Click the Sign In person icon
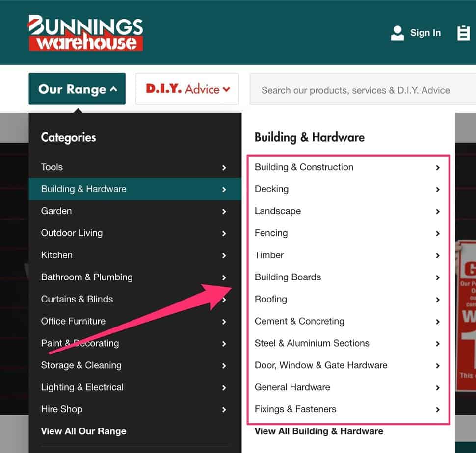 pos(397,33)
